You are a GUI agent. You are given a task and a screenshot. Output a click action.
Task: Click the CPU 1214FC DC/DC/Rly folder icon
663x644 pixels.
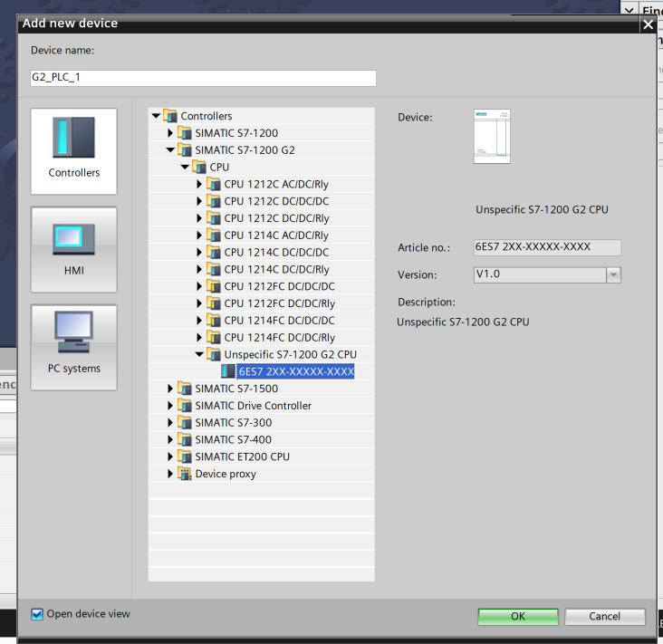[x=214, y=338]
